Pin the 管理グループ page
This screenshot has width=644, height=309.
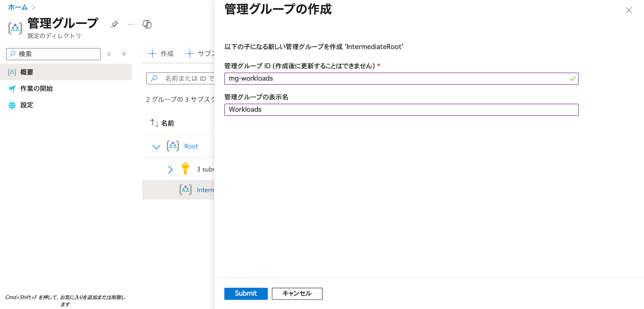pyautogui.click(x=114, y=24)
